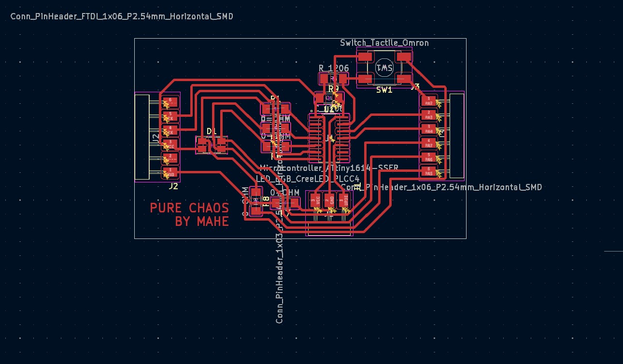Click the J2 reference label
The width and height of the screenshot is (623, 364).
pyautogui.click(x=173, y=186)
